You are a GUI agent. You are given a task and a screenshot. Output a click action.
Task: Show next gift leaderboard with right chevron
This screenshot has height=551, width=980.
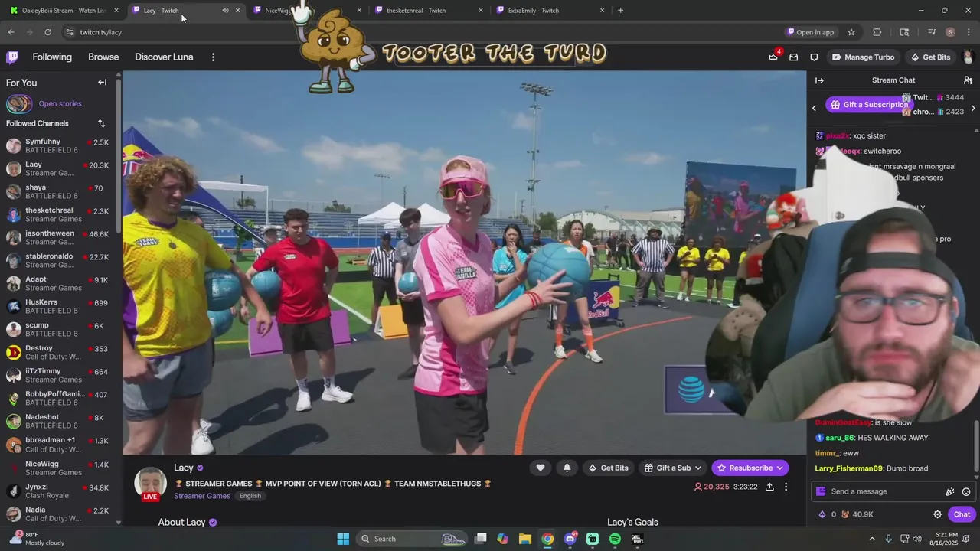click(973, 108)
